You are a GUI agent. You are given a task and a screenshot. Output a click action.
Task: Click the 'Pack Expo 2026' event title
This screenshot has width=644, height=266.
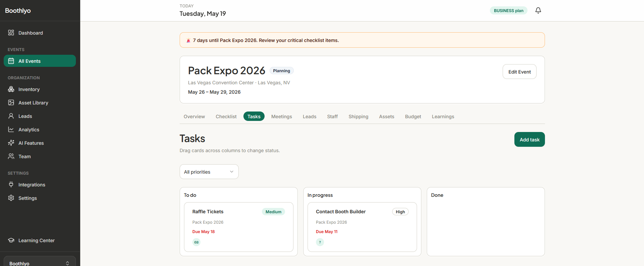click(227, 71)
